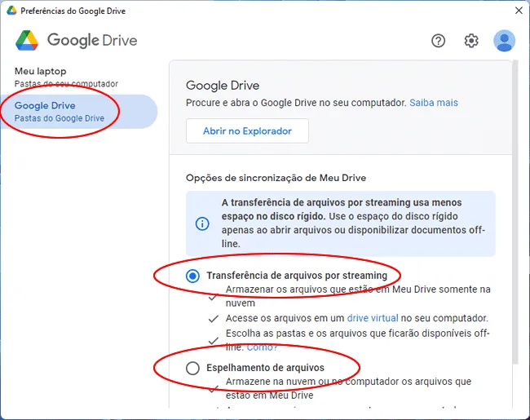Open the Como? link
This screenshot has width=530, height=420.
tap(262, 347)
